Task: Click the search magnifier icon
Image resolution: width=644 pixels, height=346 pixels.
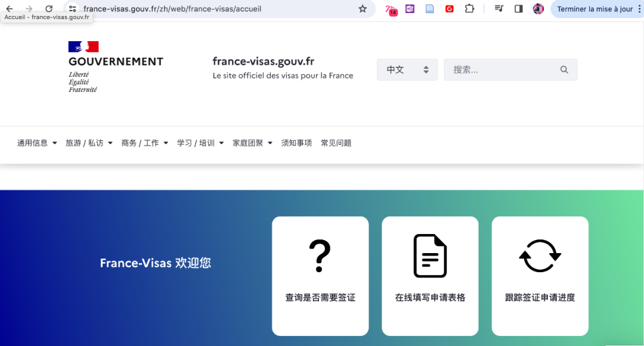Action: (564, 70)
